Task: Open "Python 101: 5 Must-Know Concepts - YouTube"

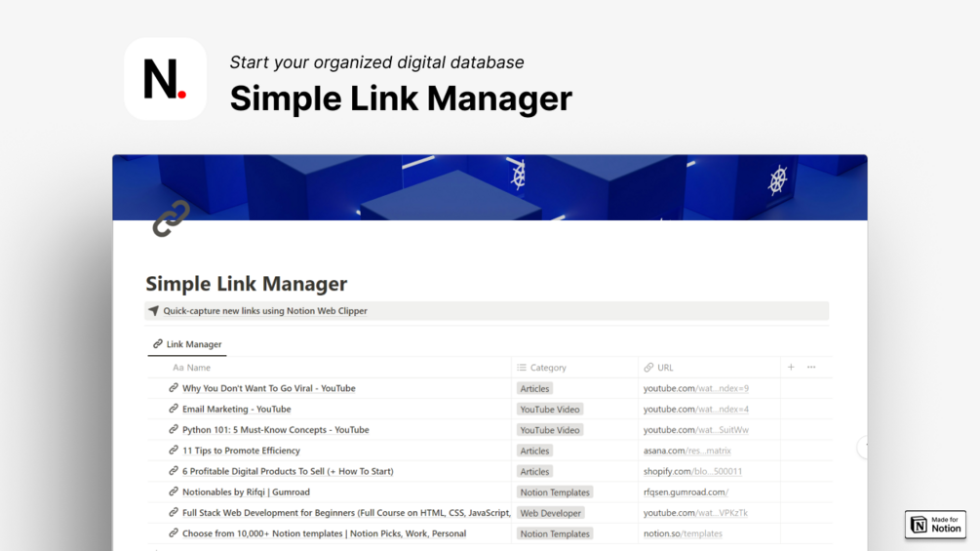Action: 276,430
